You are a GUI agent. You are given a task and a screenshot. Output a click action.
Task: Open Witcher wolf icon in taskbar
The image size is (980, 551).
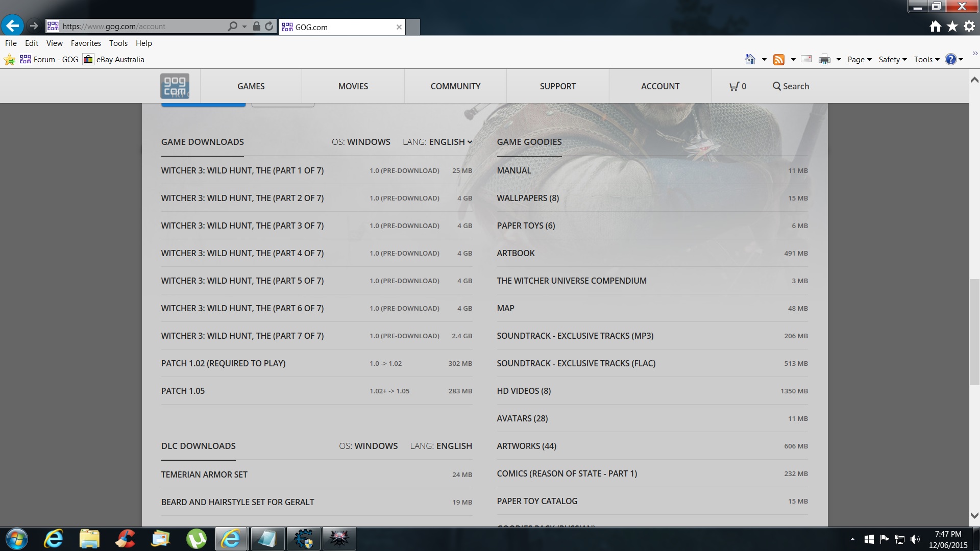click(339, 539)
